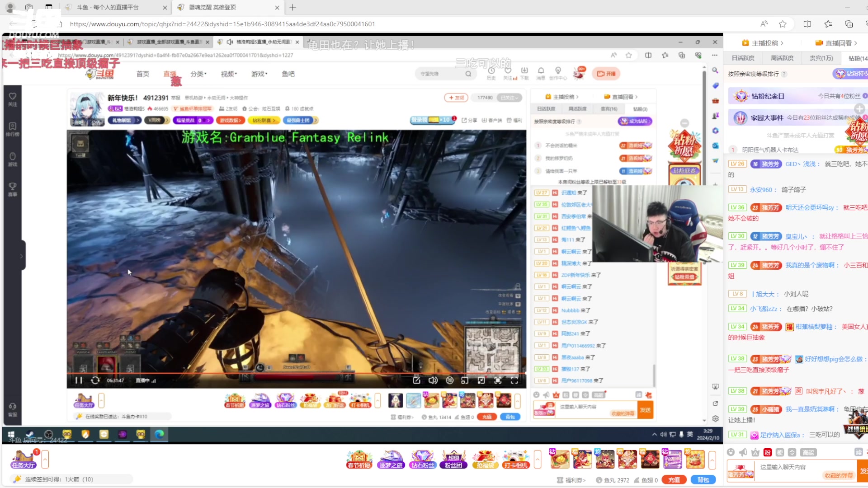The image size is (868, 488).
Task: Reload the stream with the refresh icon
Action: click(95, 380)
